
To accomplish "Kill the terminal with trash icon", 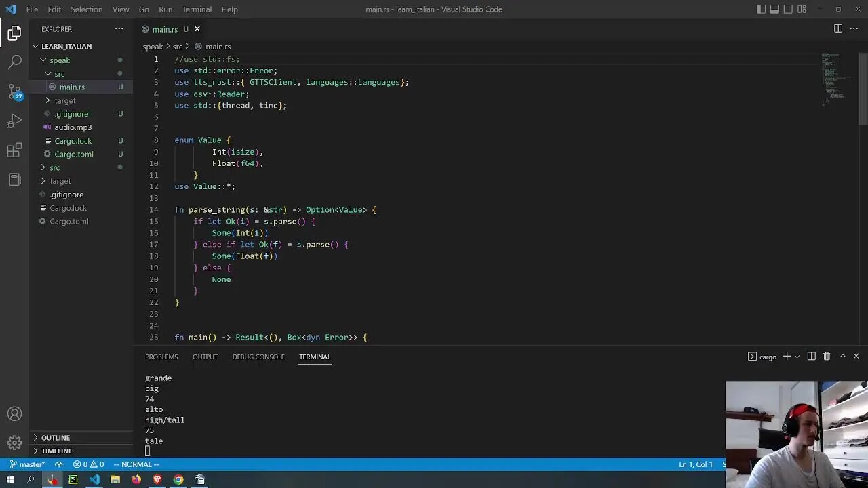I will [827, 357].
